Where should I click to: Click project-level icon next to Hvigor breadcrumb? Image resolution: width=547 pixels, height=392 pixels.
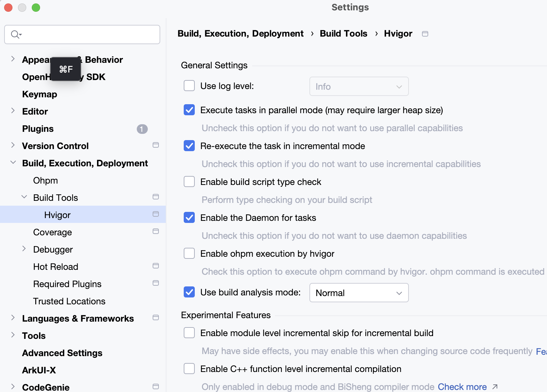425,34
